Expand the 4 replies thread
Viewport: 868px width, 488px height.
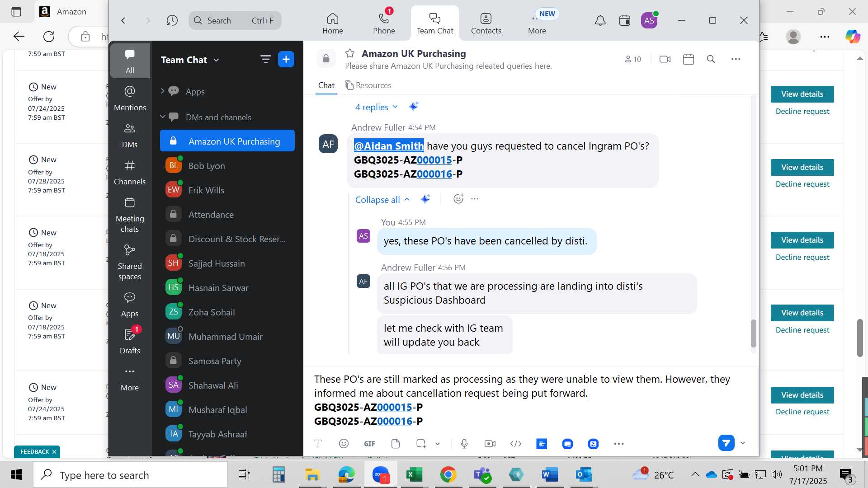tap(376, 107)
